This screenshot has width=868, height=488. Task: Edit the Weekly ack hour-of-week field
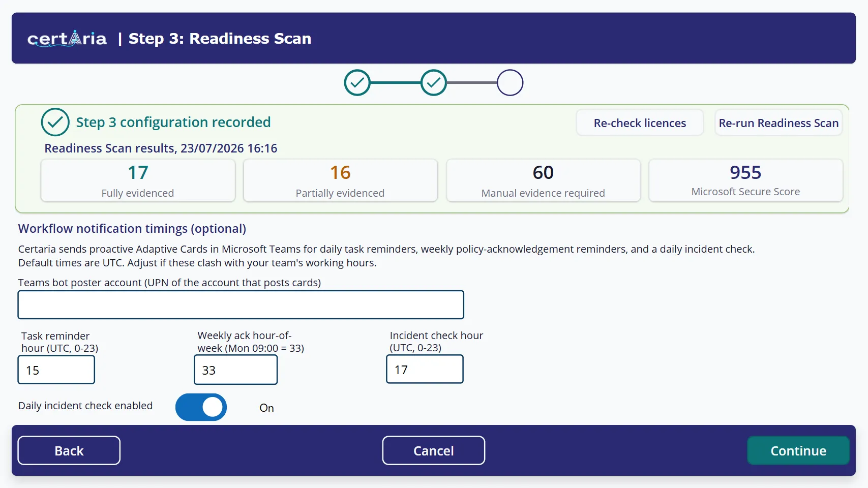tap(236, 370)
